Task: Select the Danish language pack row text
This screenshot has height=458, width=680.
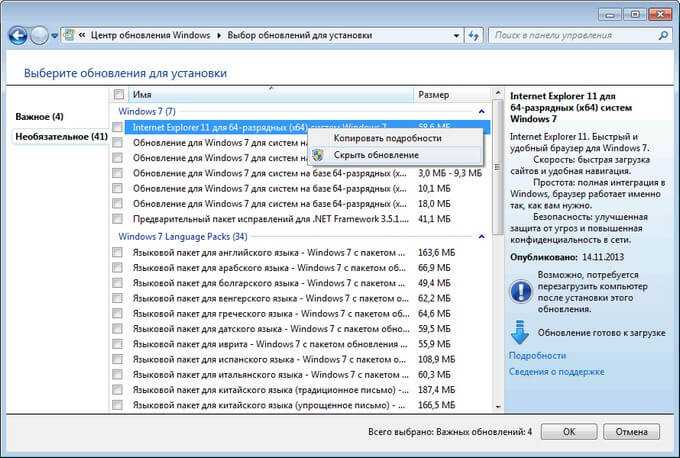Action: [x=271, y=329]
